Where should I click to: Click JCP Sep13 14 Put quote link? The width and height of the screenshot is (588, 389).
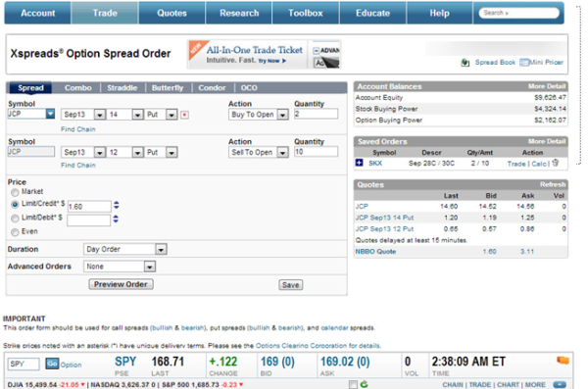384,218
